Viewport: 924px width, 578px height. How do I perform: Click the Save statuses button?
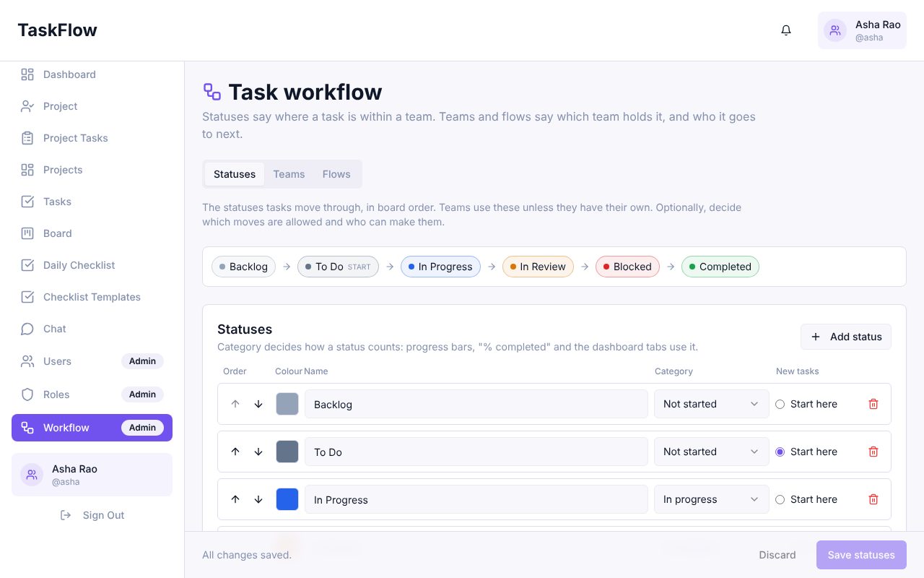pyautogui.click(x=861, y=555)
